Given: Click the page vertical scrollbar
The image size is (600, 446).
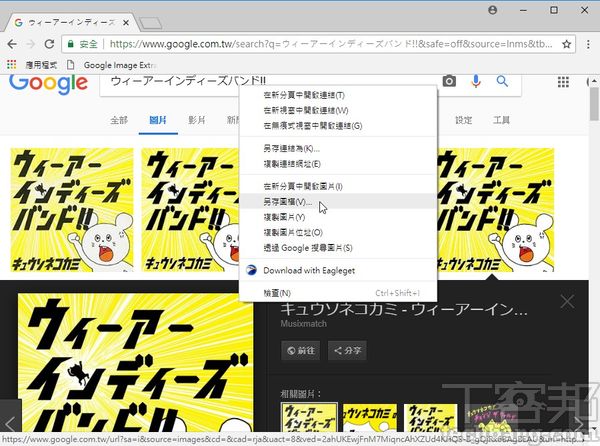Looking at the screenshot, I should [x=594, y=103].
